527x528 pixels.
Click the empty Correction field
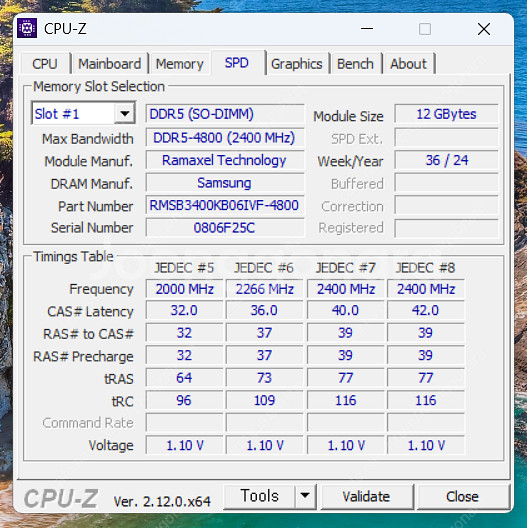[x=446, y=205]
